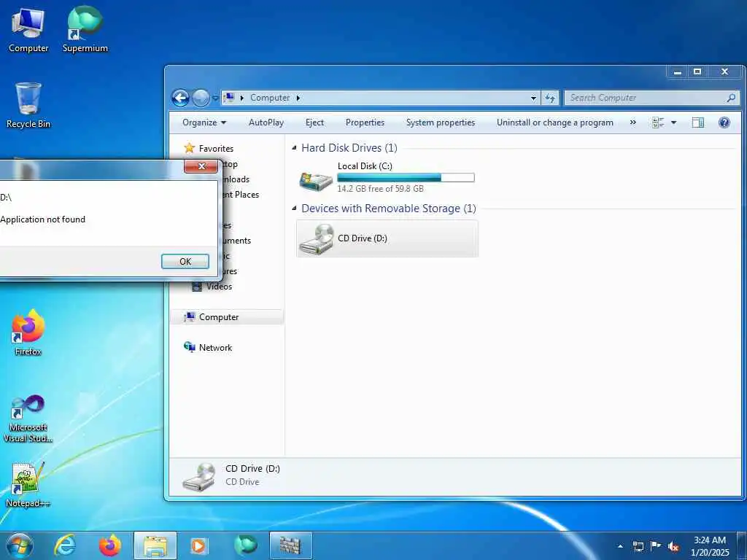Click the Computer icon in address bar

pyautogui.click(x=229, y=98)
